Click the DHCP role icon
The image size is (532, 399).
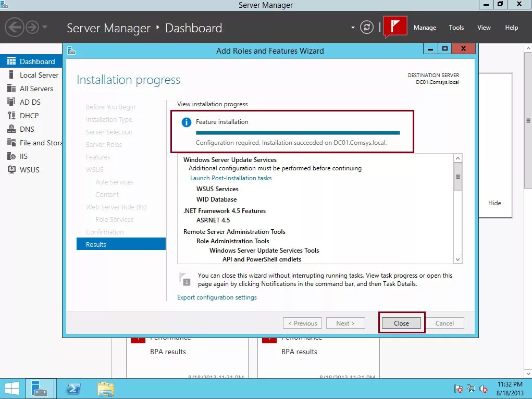[11, 115]
